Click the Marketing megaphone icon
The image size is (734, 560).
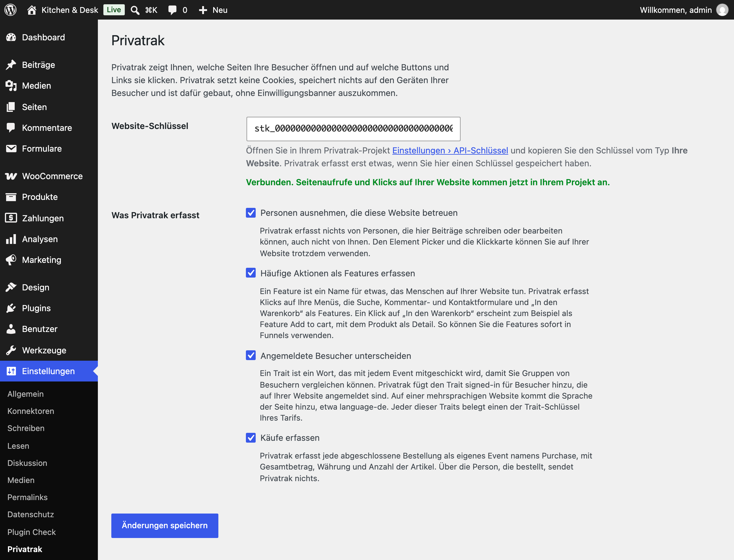[x=11, y=260]
